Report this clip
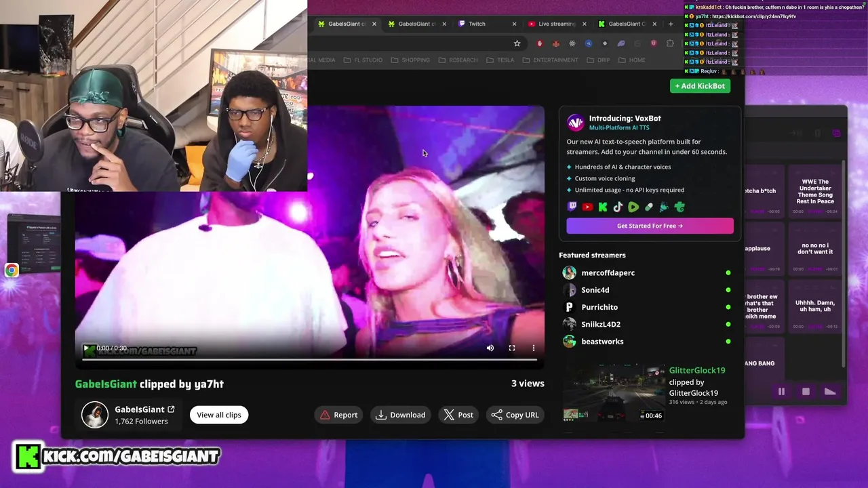868x488 pixels. (x=339, y=415)
